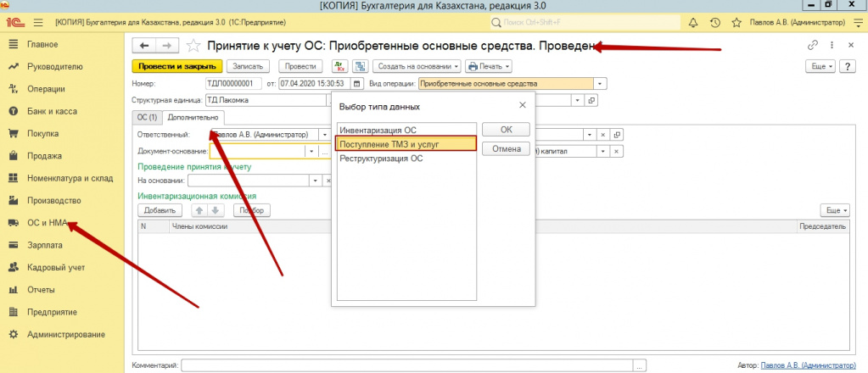Click the Номер field

coord(233,84)
